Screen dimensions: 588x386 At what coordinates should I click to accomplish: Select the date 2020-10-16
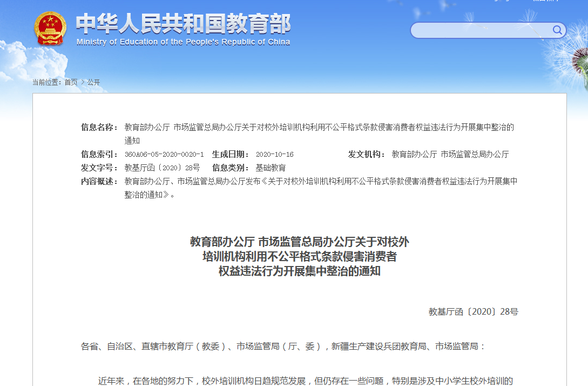(274, 154)
